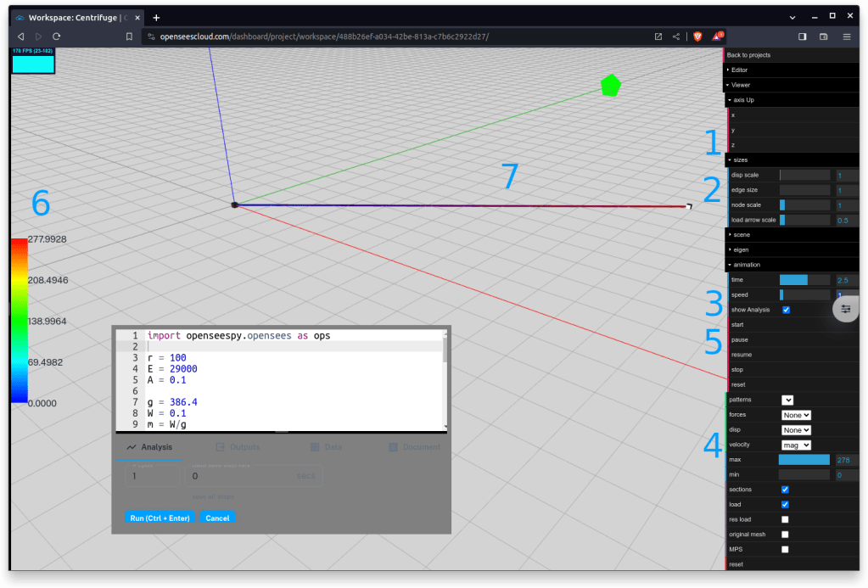
Task: Expand the eigen folder
Action: 740,249
